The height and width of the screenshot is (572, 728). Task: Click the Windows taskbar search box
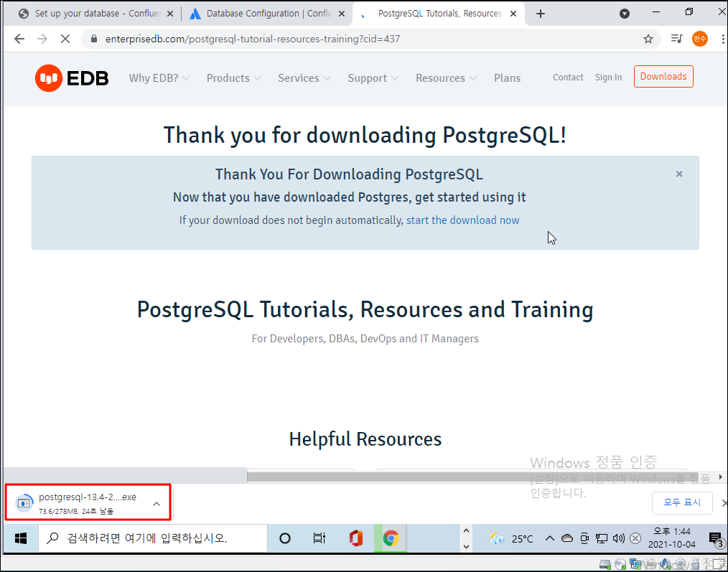coord(153,538)
